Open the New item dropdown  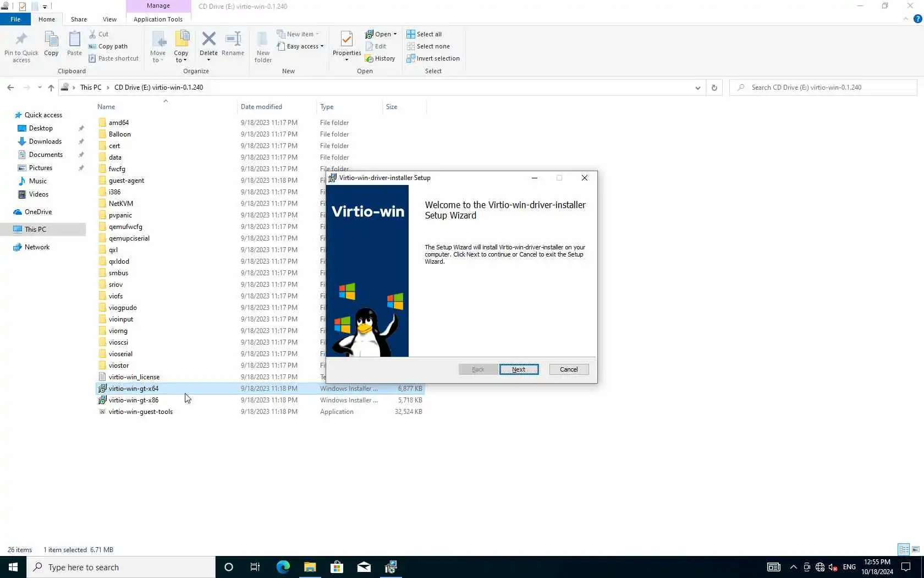tap(298, 34)
